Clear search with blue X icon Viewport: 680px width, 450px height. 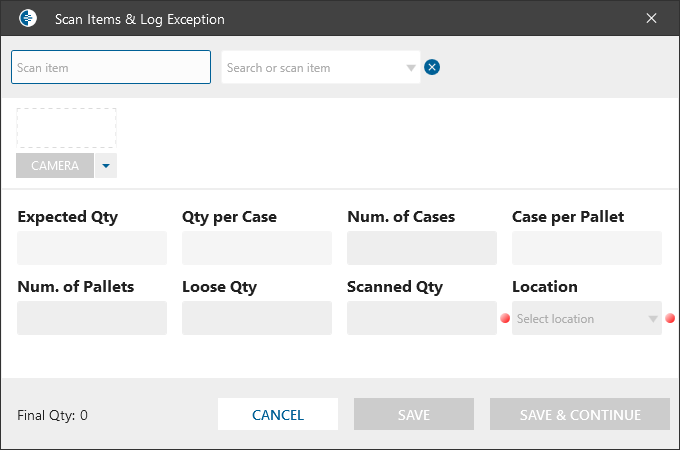point(432,67)
